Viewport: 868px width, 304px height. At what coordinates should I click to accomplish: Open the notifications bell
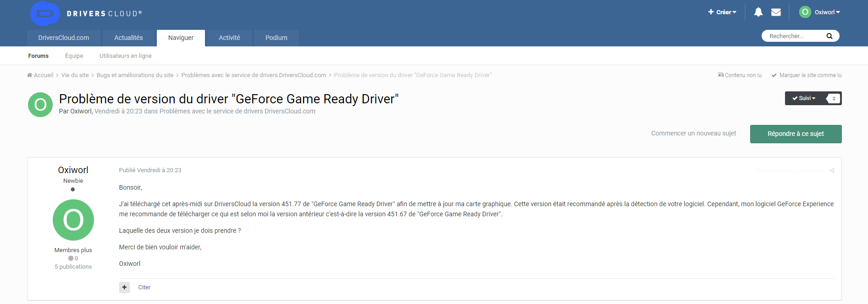(758, 12)
